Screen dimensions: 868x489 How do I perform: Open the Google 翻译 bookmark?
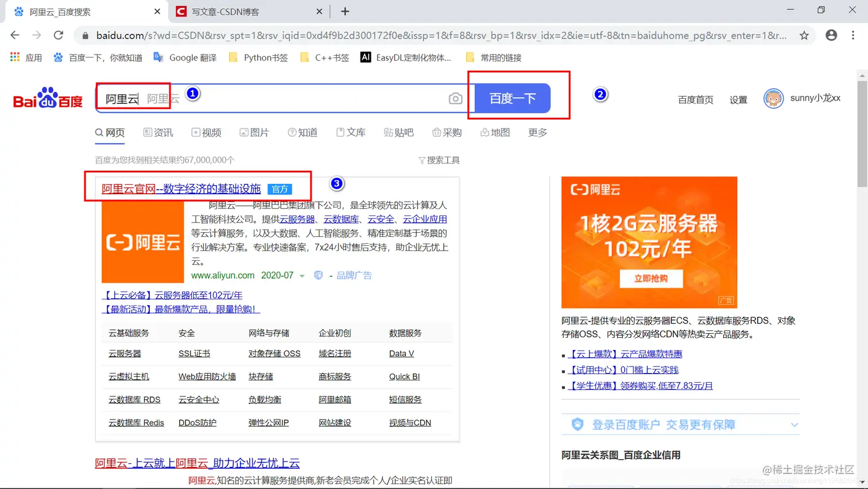[185, 57]
